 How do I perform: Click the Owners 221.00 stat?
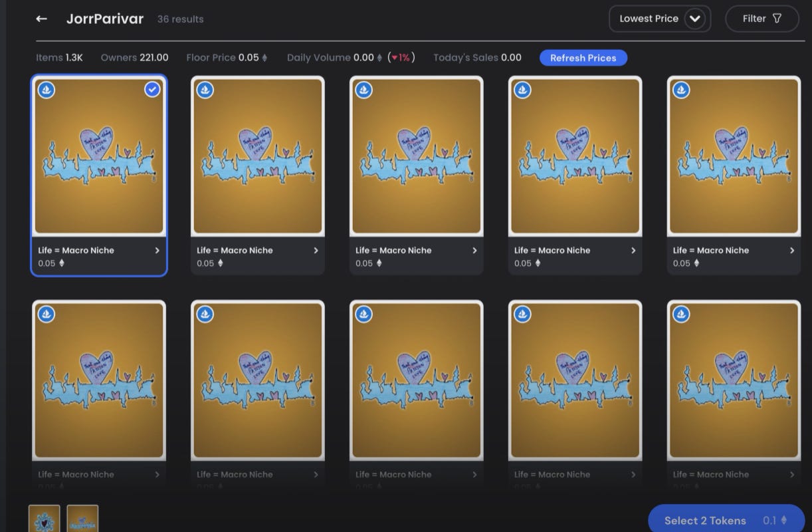tap(134, 58)
